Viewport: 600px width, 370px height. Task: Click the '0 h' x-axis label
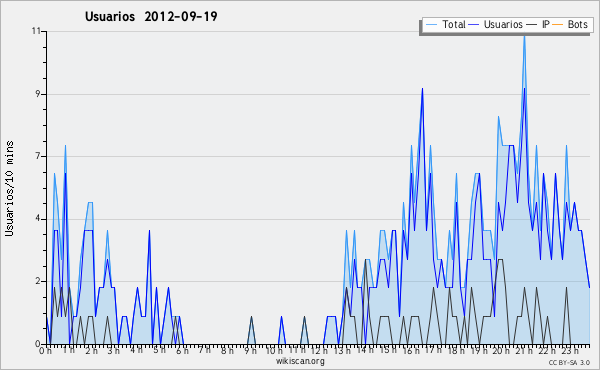point(45,351)
